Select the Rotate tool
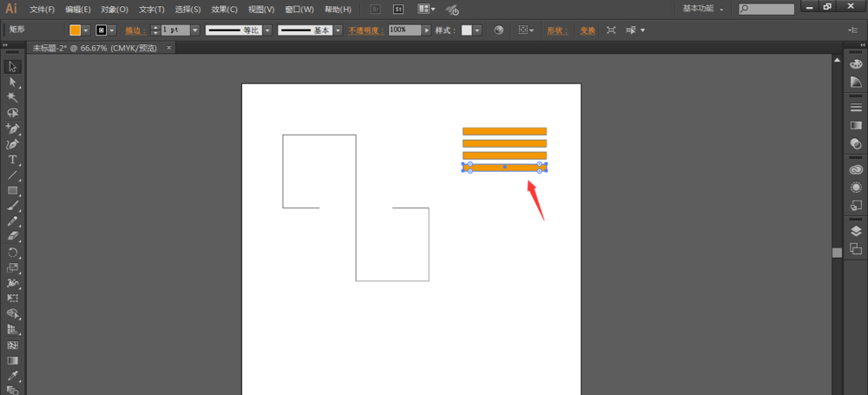The width and height of the screenshot is (868, 395). tap(13, 253)
